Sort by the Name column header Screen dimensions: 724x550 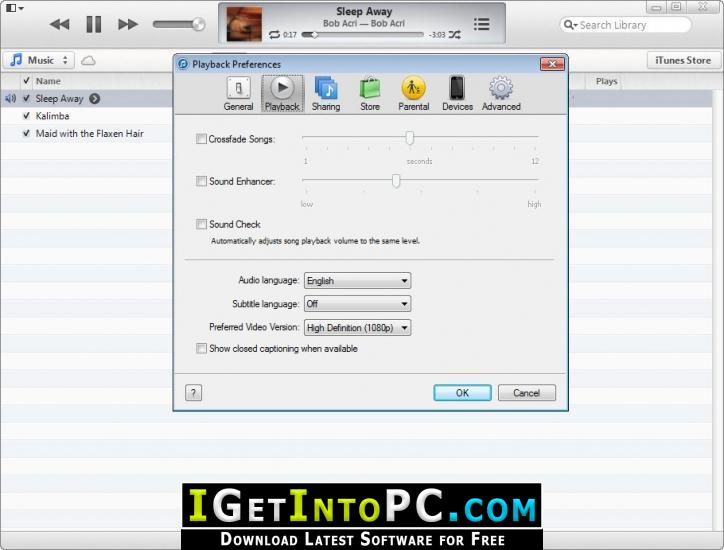48,81
